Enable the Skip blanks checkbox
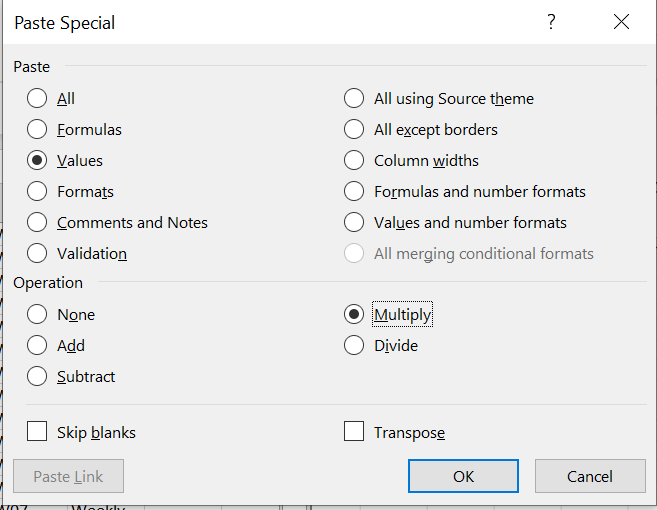Screen dimensions: 657x510 click(x=38, y=432)
